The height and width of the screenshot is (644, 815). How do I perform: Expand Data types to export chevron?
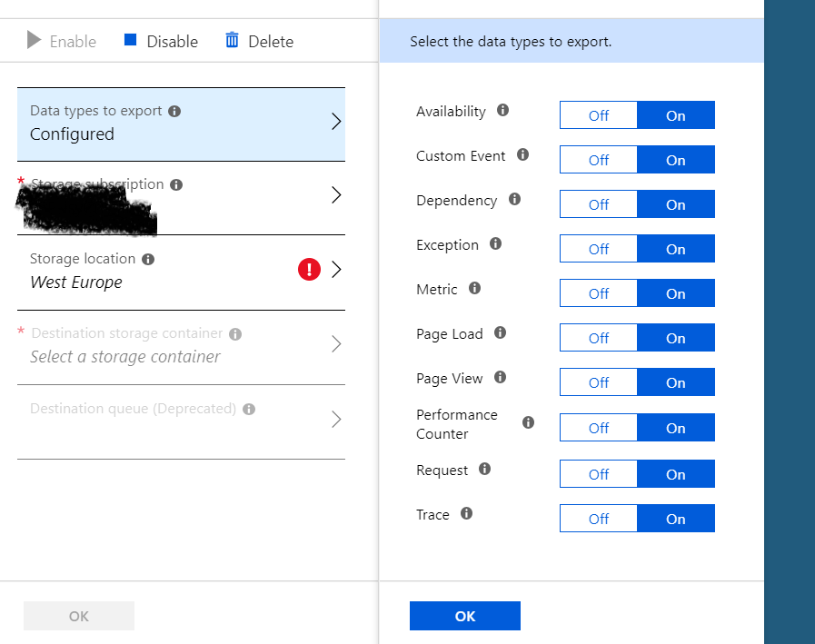335,122
